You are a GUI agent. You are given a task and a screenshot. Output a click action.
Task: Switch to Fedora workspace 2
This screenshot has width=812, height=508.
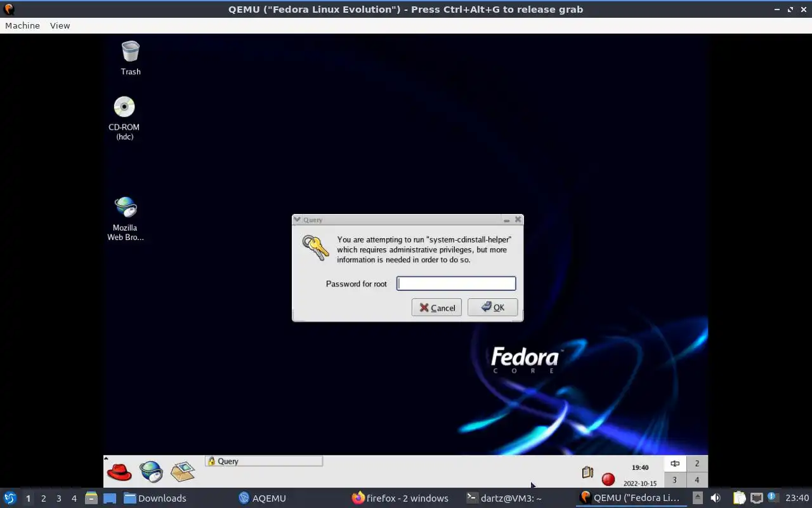[697, 464]
